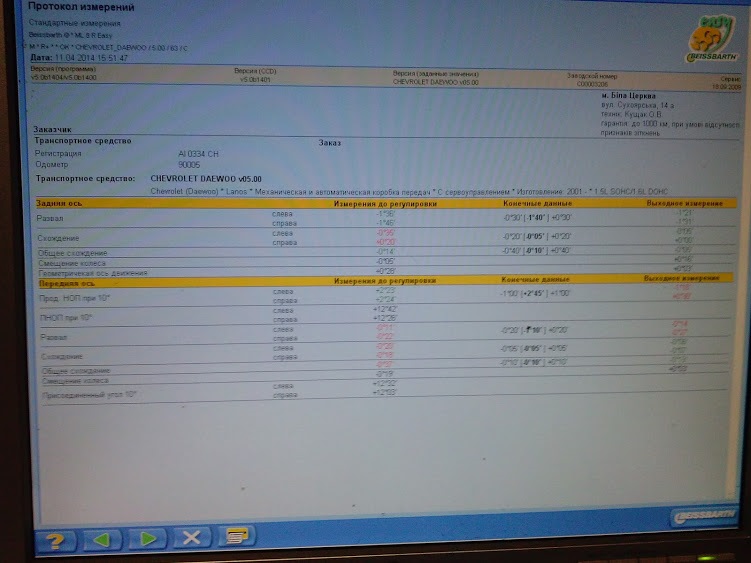Click the 'Развал' label under front axle

[54, 337]
